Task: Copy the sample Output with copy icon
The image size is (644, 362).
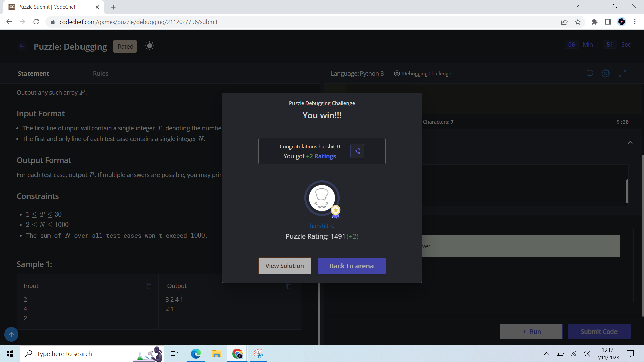Action: coord(289,286)
